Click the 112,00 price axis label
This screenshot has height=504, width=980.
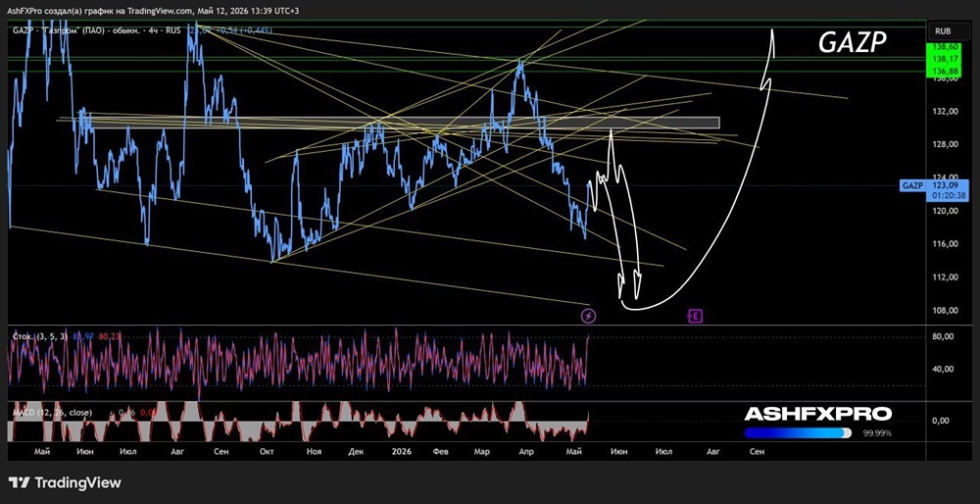coord(946,277)
